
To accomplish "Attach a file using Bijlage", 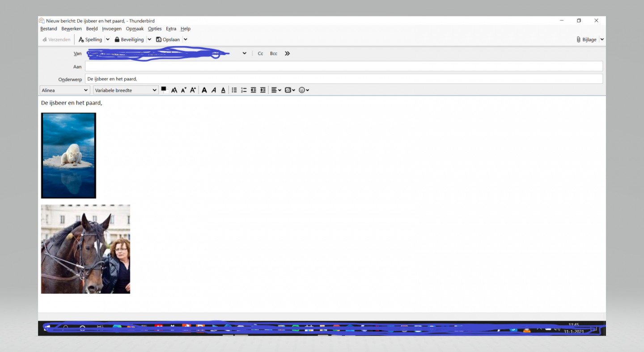I will [586, 39].
